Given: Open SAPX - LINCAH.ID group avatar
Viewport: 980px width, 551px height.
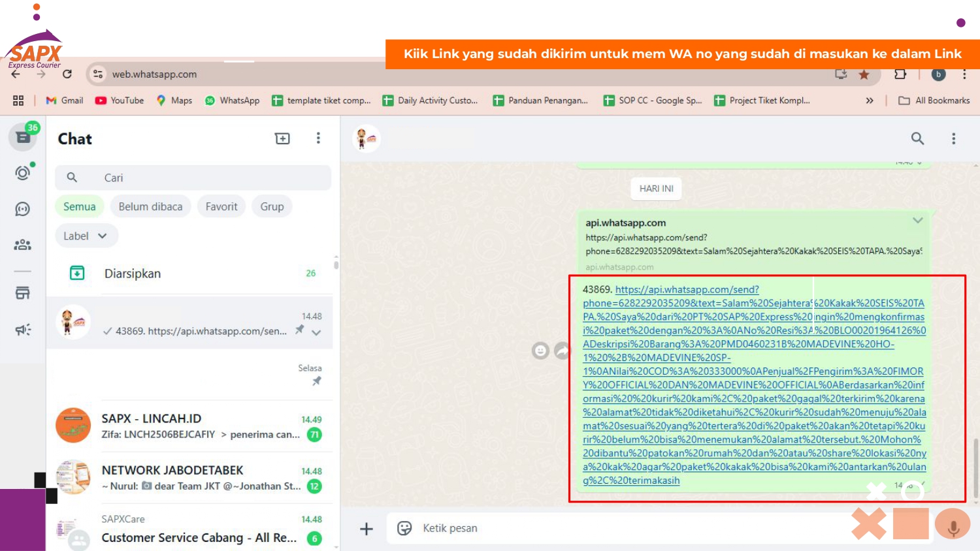Looking at the screenshot, I should 73,426.
